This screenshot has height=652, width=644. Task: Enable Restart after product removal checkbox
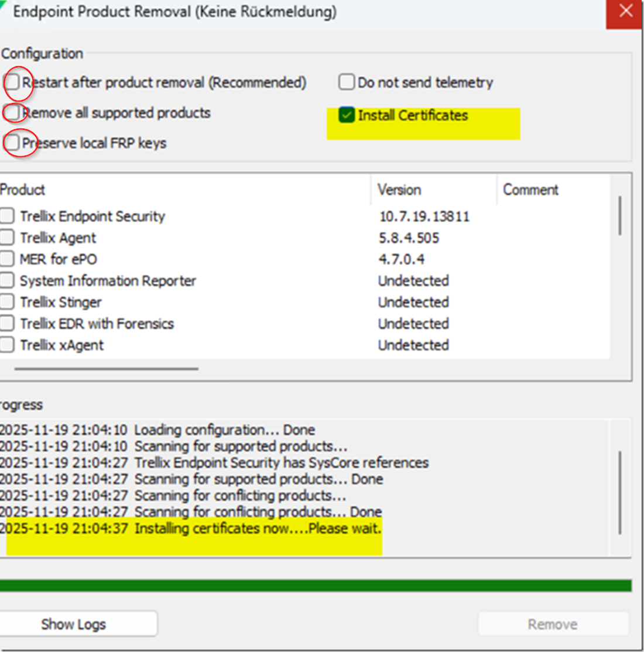pyautogui.click(x=12, y=82)
